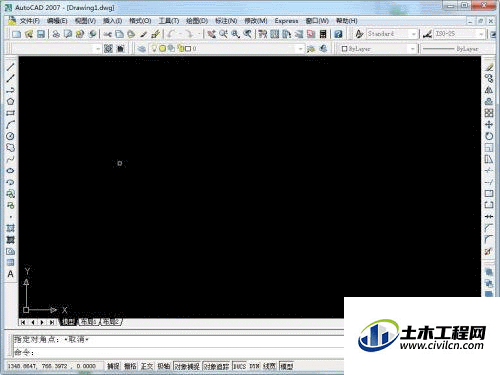Select the Array modify tool
Image resolution: width=500 pixels, height=375 pixels.
pos(489,113)
